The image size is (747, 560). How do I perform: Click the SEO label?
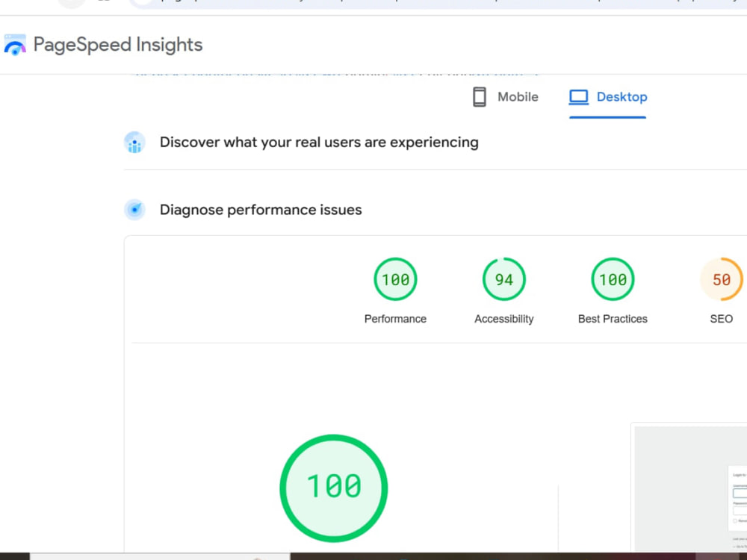(722, 319)
